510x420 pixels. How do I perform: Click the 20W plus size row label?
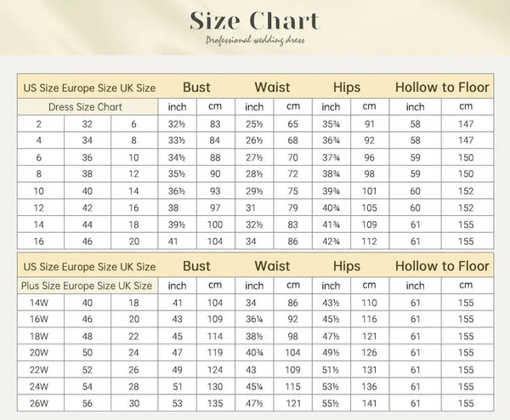(x=41, y=353)
